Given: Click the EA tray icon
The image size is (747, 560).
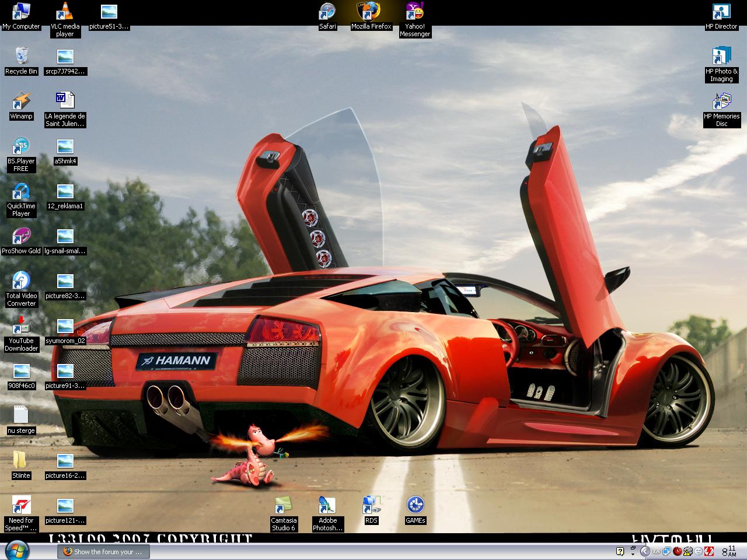Looking at the screenshot, I should pos(656,551).
